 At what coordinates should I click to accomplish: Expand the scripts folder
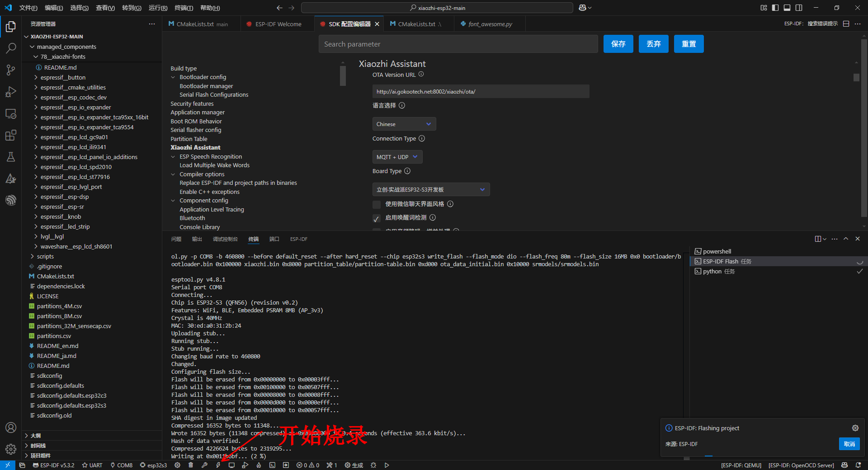[x=45, y=256]
